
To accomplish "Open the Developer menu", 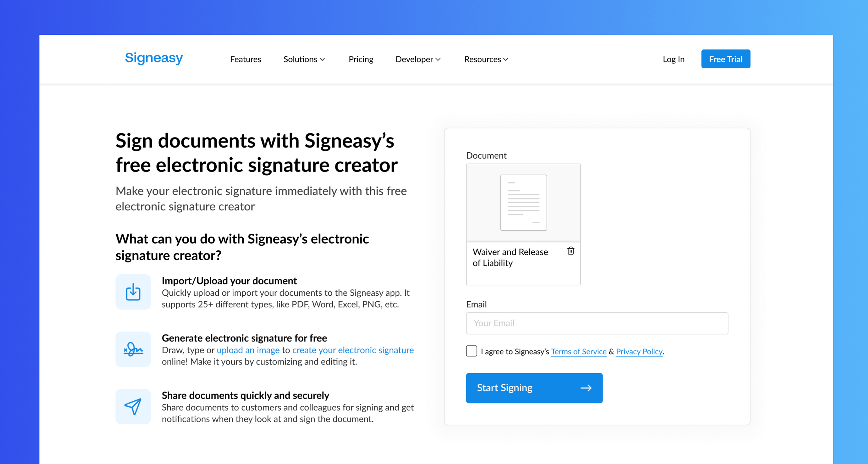I will point(418,59).
